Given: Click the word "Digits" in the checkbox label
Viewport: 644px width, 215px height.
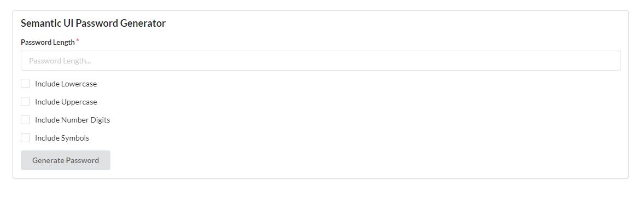Looking at the screenshot, I should coord(99,120).
